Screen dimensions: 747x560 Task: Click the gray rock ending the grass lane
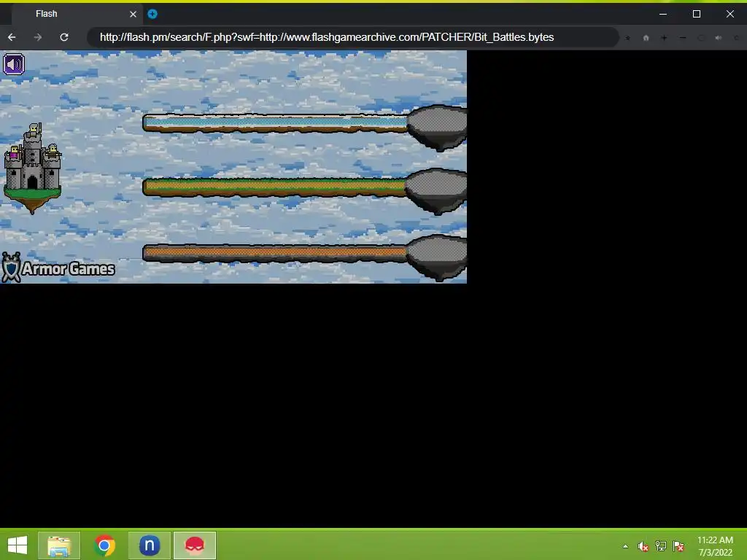pyautogui.click(x=436, y=192)
